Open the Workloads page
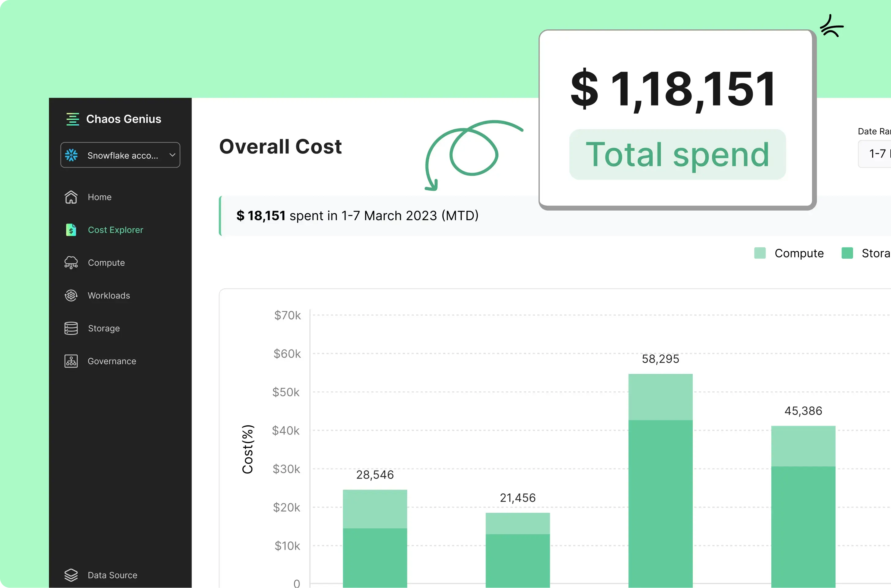The image size is (891, 588). tap(109, 295)
